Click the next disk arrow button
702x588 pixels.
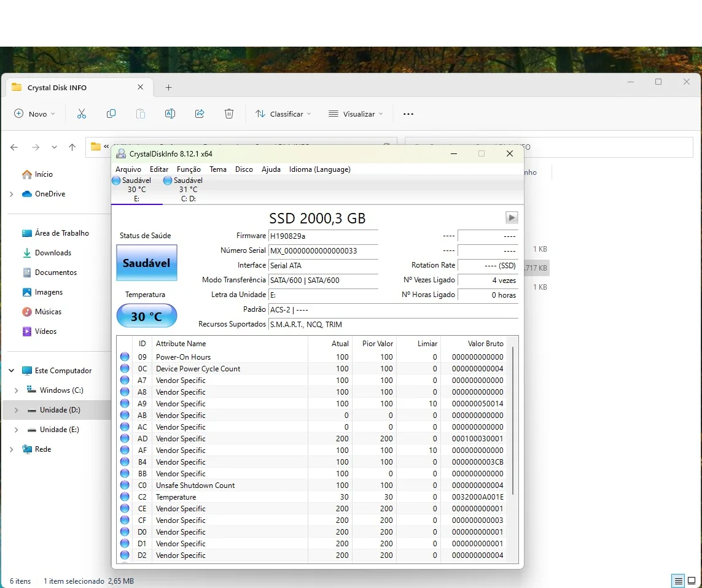pos(512,218)
